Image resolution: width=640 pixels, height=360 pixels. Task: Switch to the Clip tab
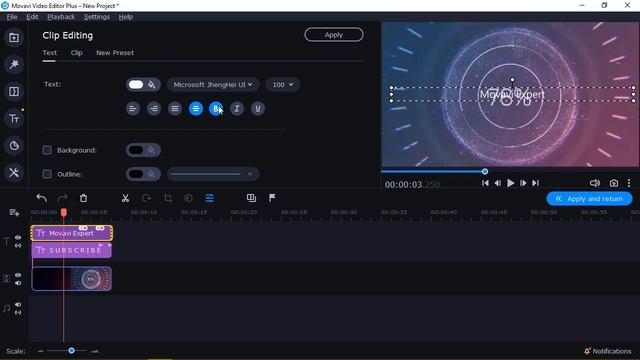(x=76, y=53)
